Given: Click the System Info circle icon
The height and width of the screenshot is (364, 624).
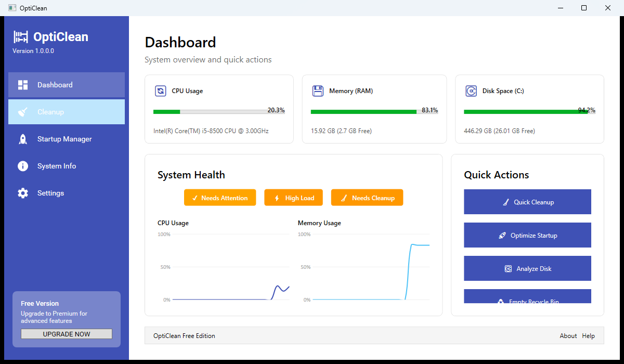Looking at the screenshot, I should click(x=23, y=166).
